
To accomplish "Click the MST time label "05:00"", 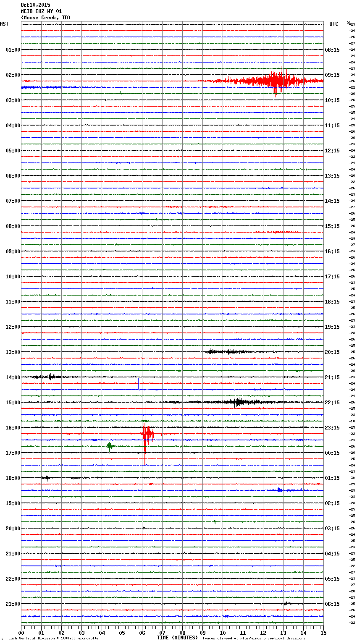I will [x=13, y=150].
